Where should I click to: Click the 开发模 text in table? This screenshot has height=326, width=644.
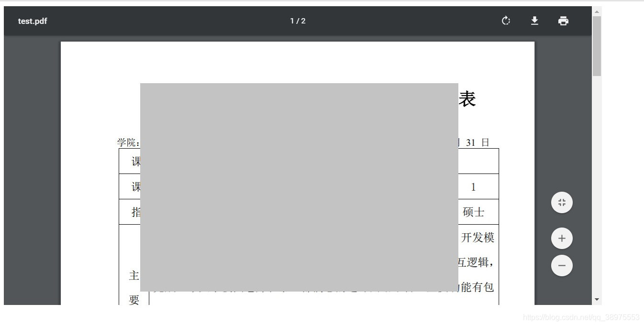(x=477, y=238)
